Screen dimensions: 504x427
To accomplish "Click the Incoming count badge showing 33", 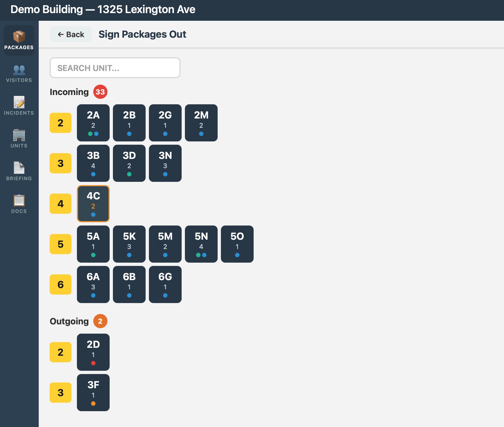I will (x=100, y=92).
